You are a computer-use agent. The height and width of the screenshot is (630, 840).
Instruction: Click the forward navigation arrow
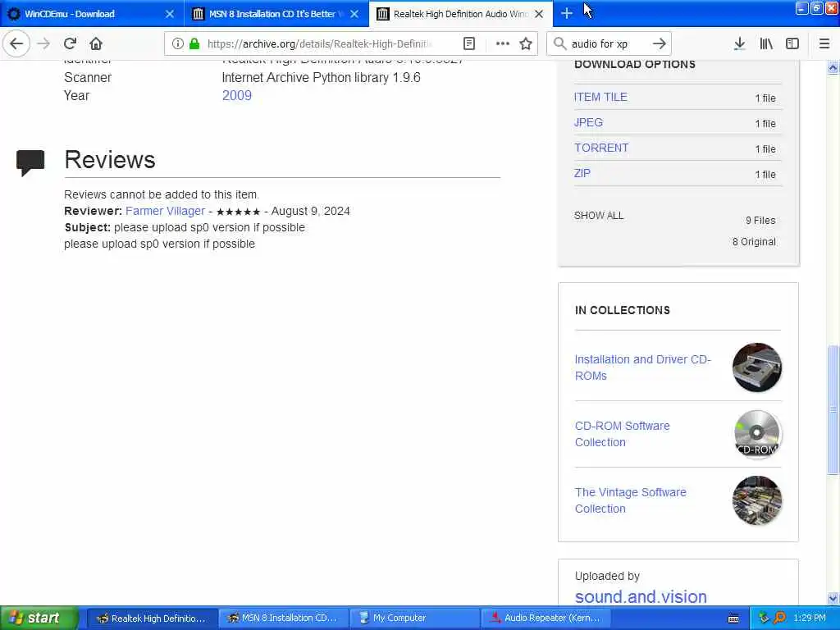tap(43, 43)
